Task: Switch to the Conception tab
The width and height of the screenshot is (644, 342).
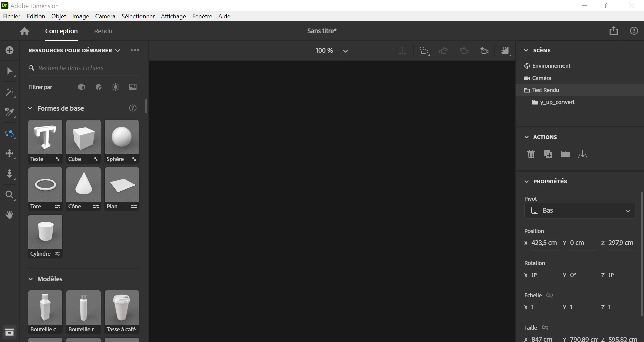Action: pos(61,31)
